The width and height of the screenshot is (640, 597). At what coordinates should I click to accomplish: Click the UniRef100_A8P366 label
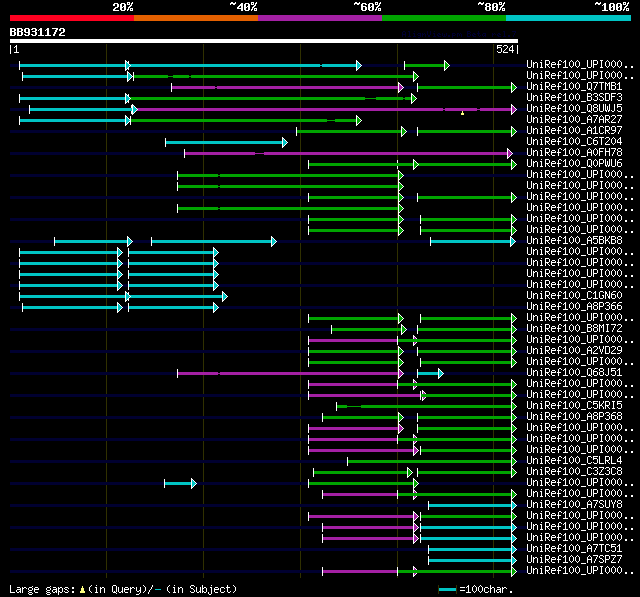click(x=574, y=307)
